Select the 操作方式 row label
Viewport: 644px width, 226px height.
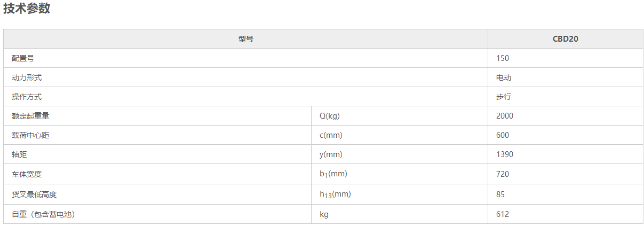pos(27,97)
